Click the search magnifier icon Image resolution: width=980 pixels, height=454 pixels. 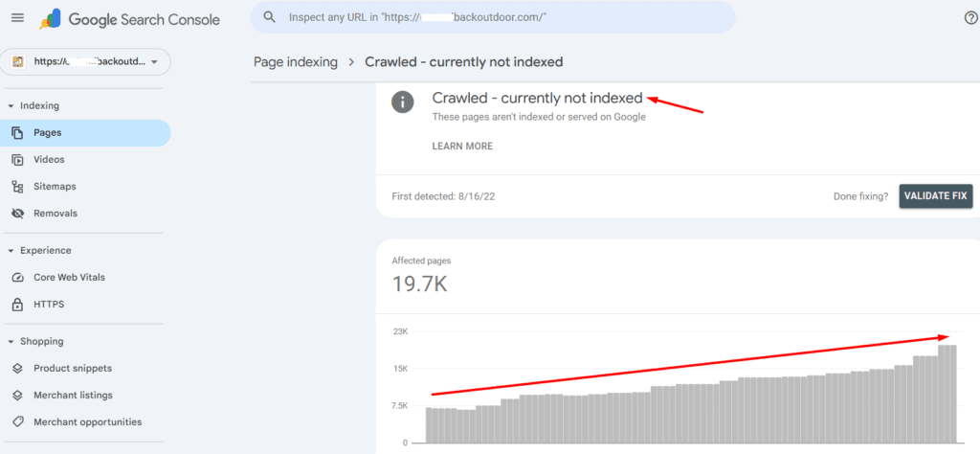[x=270, y=17]
